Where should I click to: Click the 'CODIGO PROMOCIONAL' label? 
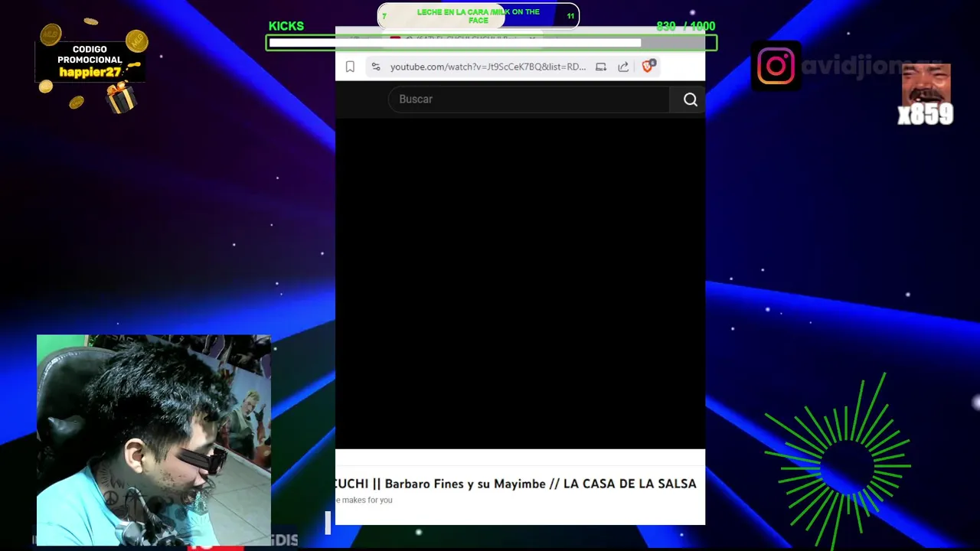[x=90, y=54]
